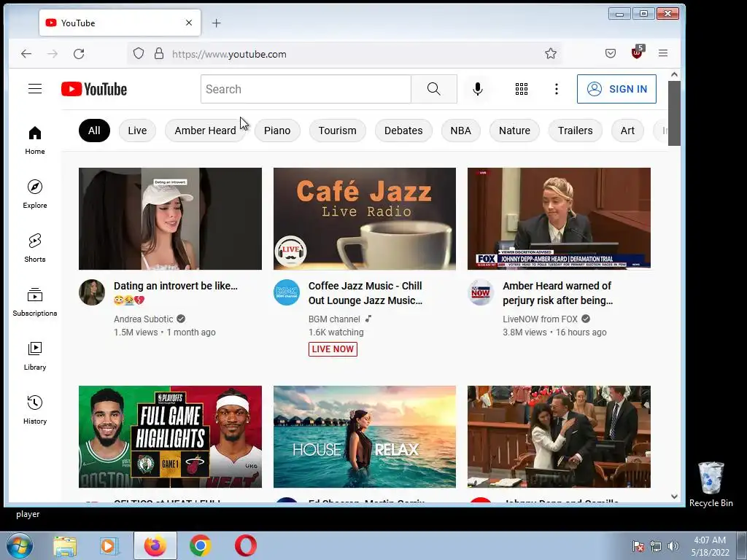
Task: Select the Art filter chip
Action: coord(627,131)
